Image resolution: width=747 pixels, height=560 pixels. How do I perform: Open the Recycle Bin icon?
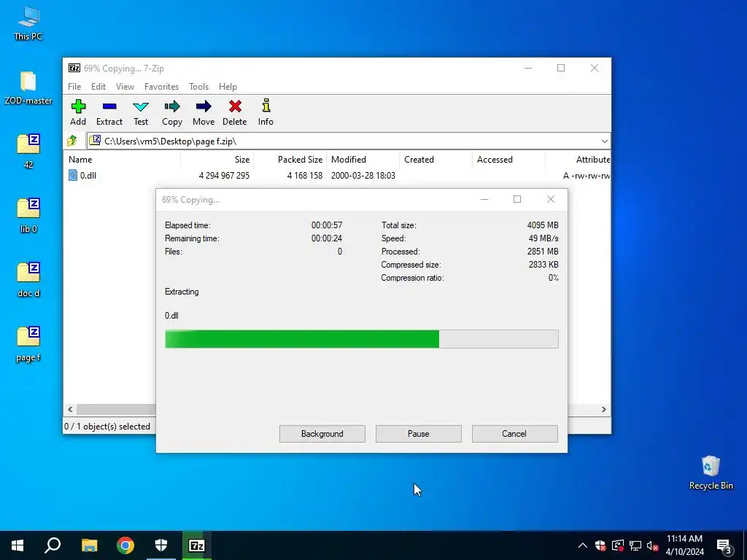pos(711,472)
